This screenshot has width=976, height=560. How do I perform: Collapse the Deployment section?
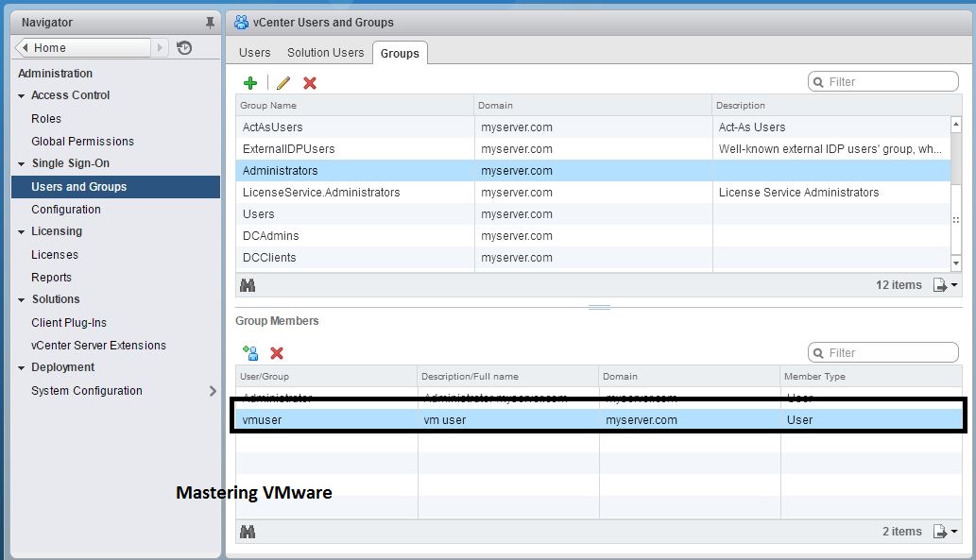tap(21, 368)
